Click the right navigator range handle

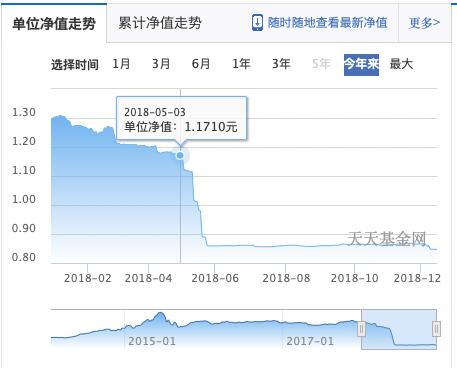point(436,329)
